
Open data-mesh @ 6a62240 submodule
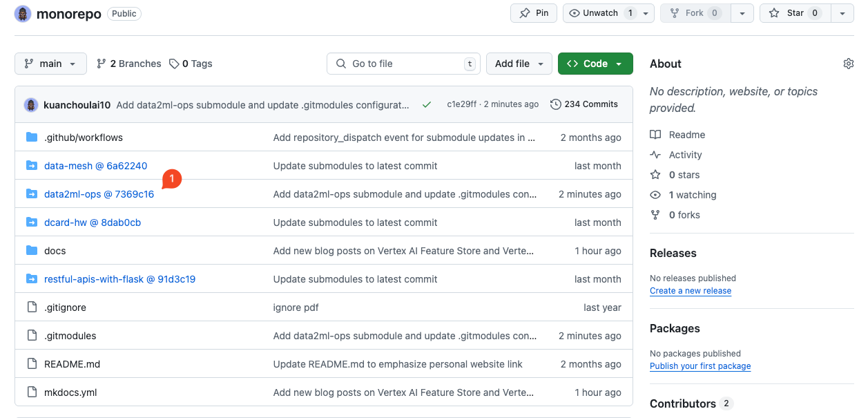coord(95,166)
